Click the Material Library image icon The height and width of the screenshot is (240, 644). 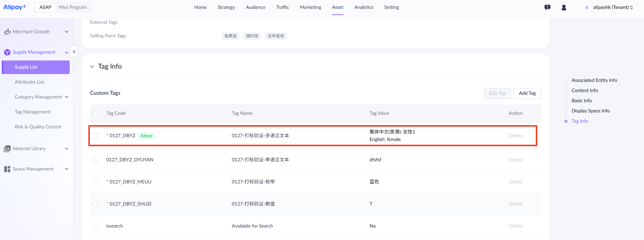pos(7,149)
